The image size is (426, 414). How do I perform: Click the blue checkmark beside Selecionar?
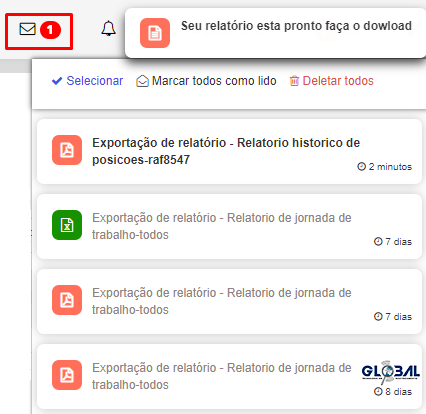tap(57, 81)
